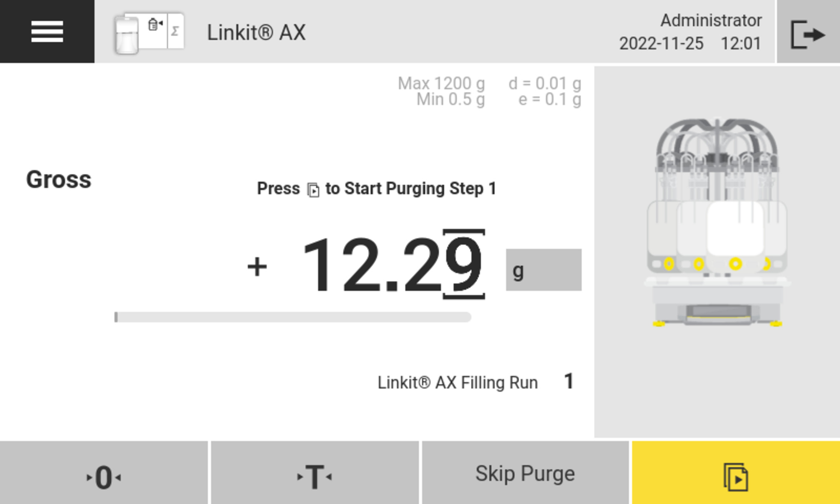Open the sigma statistics icon
840x504 pixels.
pyautogui.click(x=175, y=31)
